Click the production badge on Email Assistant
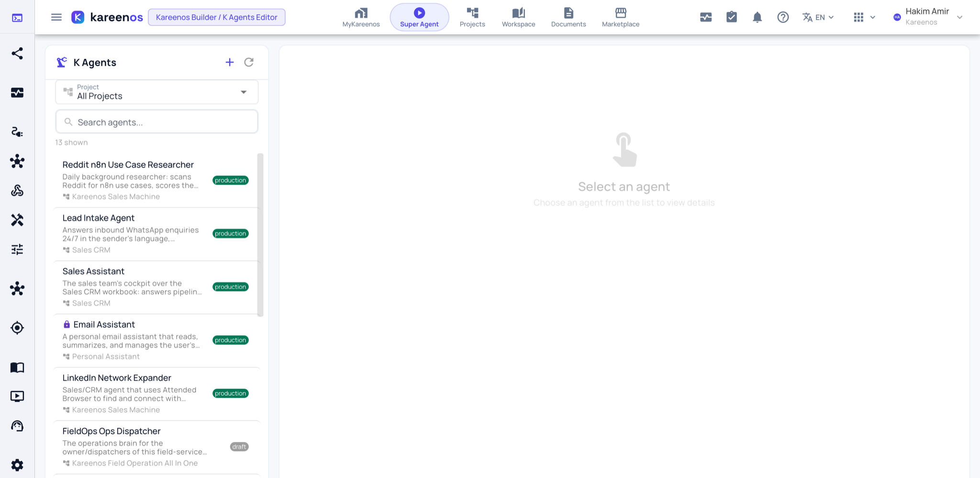 point(231,340)
